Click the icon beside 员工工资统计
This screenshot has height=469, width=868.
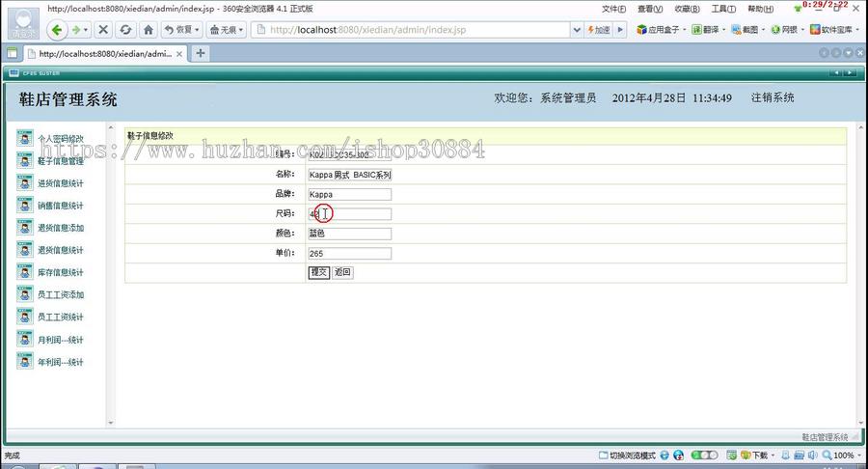[24, 317]
